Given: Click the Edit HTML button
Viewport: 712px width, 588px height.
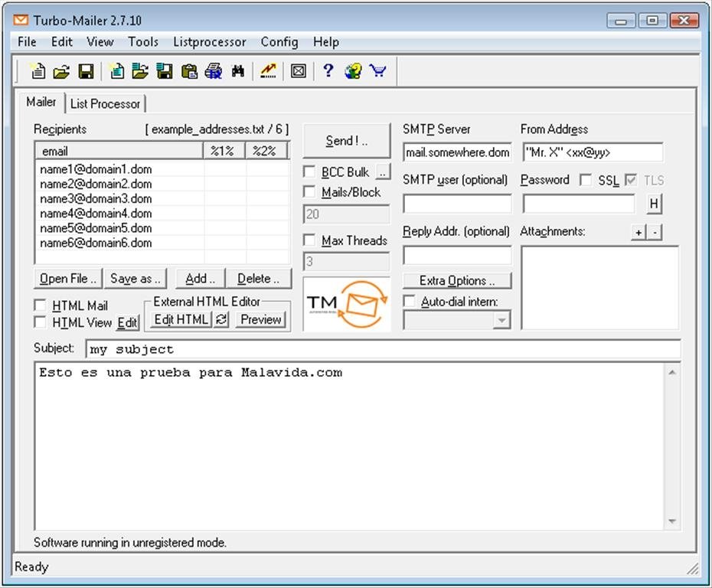Looking at the screenshot, I should pos(181,320).
